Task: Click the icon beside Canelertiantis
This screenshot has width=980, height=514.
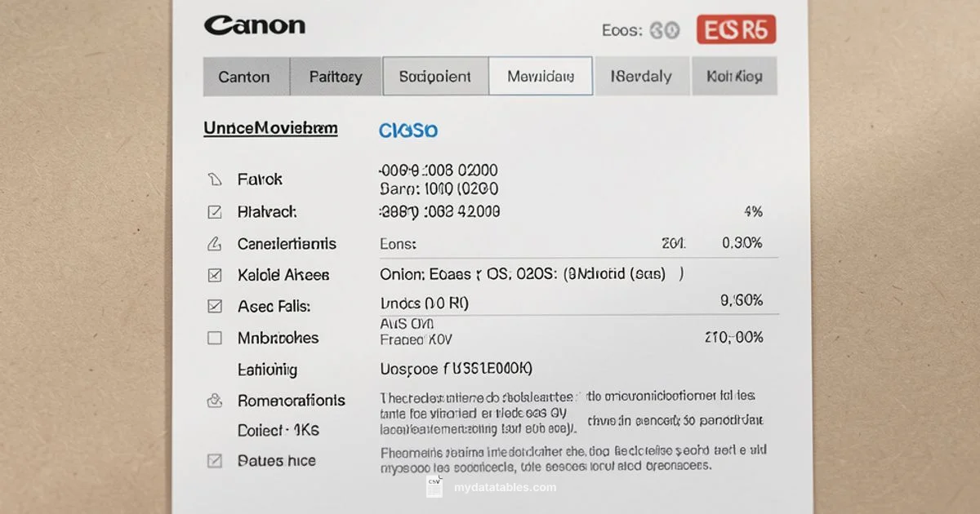Action: click(x=214, y=243)
